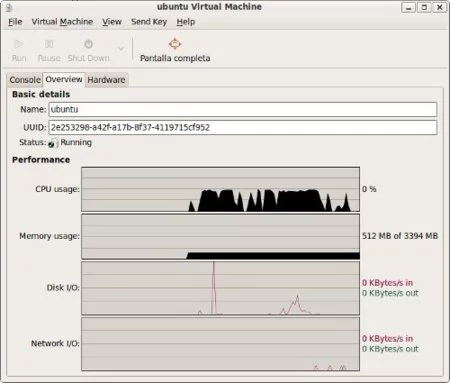The height and width of the screenshot is (383, 450).
Task: Switch to the Console tab
Action: (25, 80)
